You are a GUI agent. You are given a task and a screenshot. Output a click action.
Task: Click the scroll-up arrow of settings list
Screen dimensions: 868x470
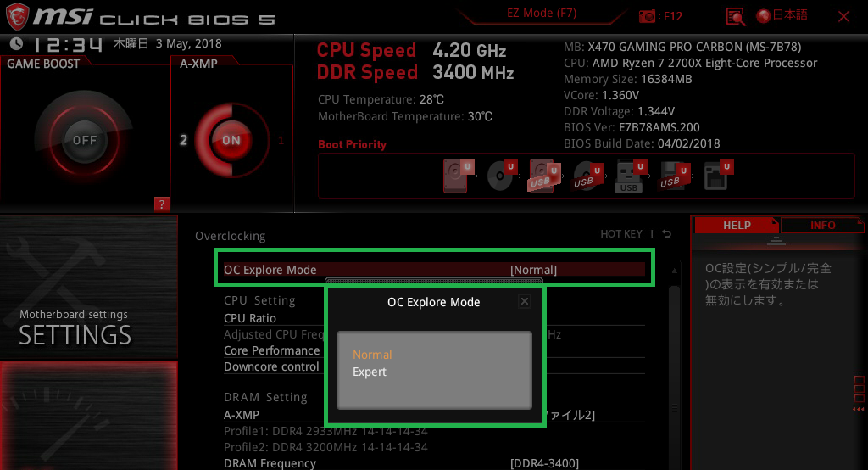674,271
